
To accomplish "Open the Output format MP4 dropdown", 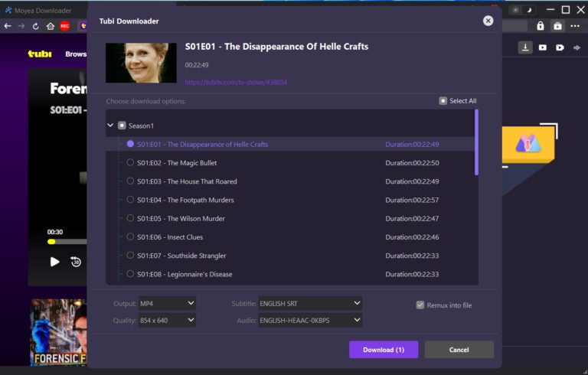I will tap(167, 303).
